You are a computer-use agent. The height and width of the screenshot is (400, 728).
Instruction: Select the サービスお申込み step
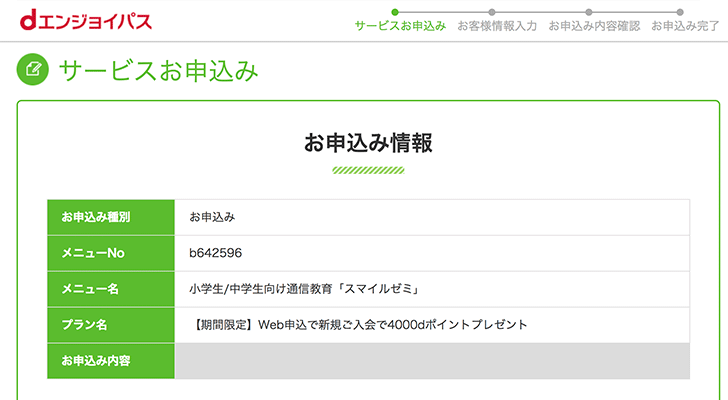pos(400,26)
